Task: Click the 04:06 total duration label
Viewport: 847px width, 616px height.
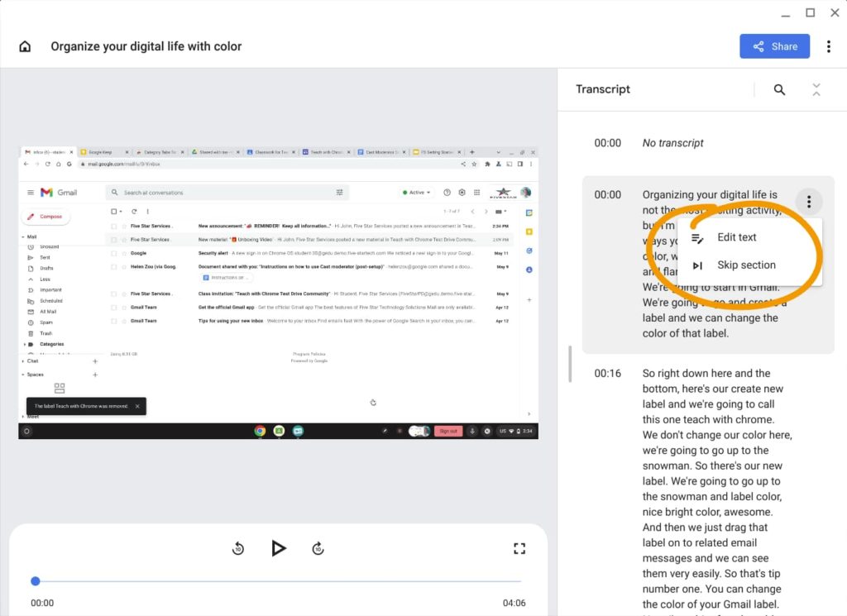Action: pos(514,603)
